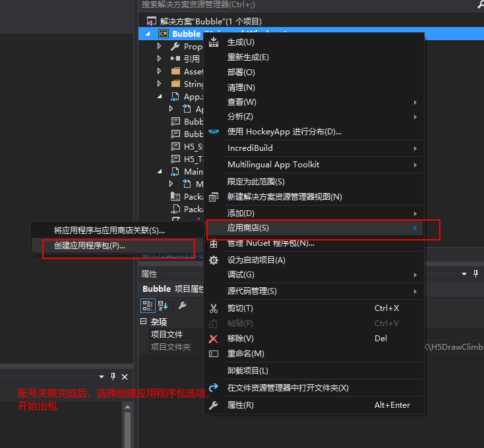Click the NuGet package manager icon
Screen dimensions: 484x448
click(213, 244)
